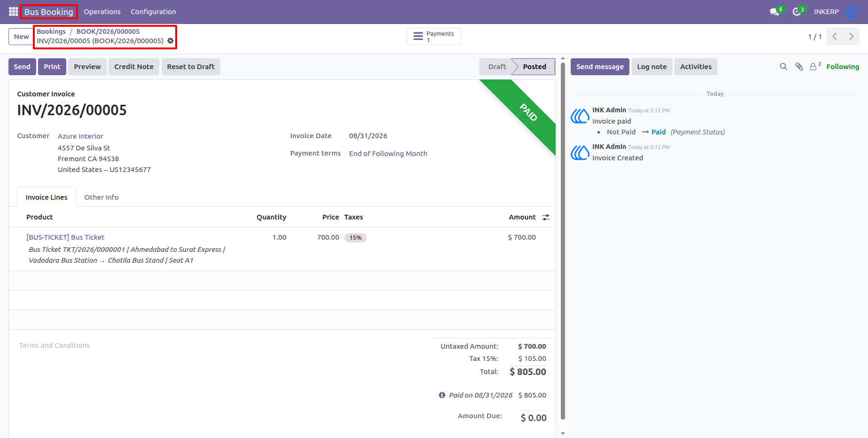Open the Activities chatter button
Image resolution: width=868 pixels, height=438 pixels.
coord(696,67)
